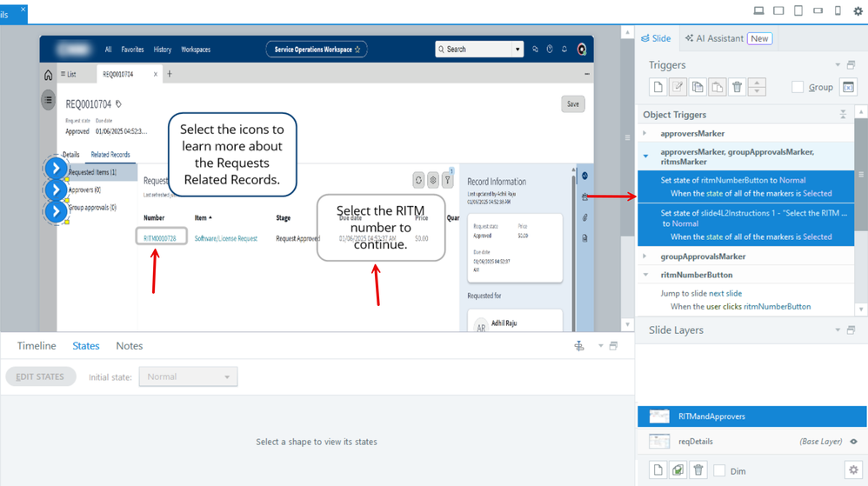868x486 pixels.
Task: Paste a trigger
Action: (718, 87)
